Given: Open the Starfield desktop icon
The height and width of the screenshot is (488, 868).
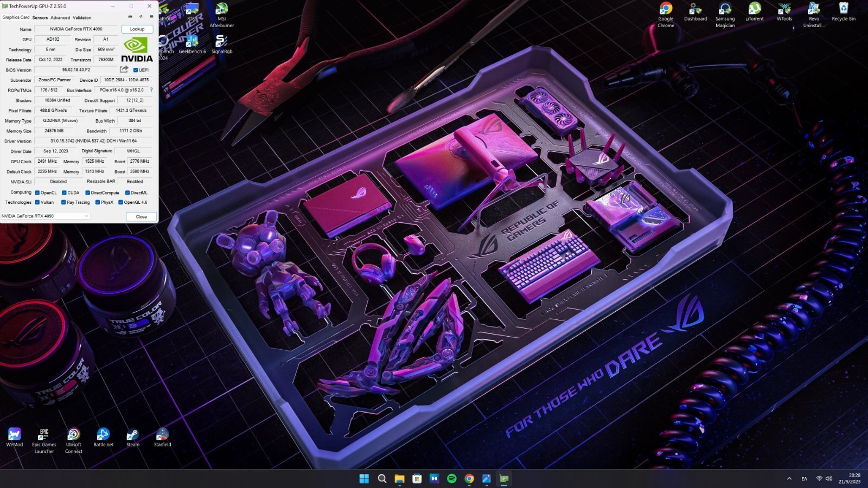Looking at the screenshot, I should coord(162,437).
